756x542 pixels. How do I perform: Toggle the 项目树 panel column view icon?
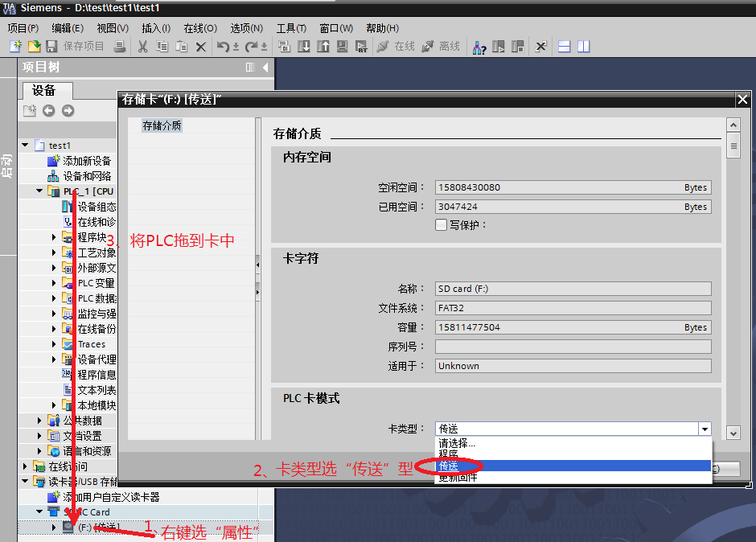click(x=250, y=67)
